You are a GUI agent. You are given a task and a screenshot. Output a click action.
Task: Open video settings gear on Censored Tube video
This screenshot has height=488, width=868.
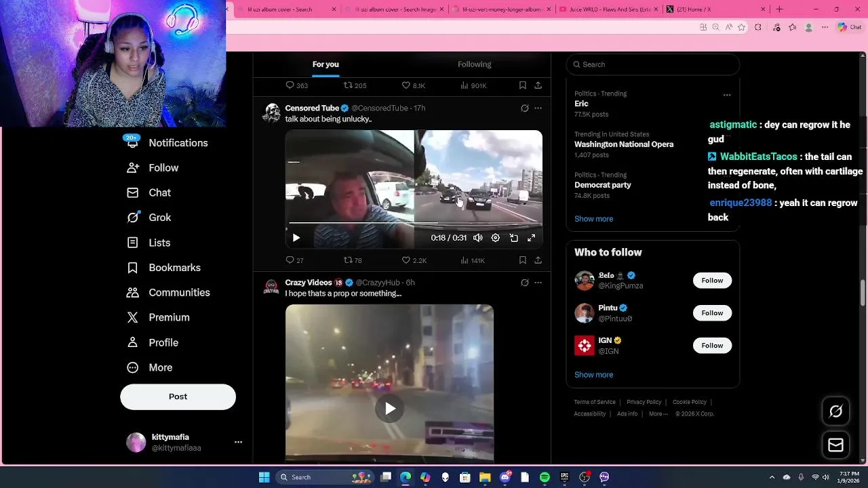click(x=496, y=238)
